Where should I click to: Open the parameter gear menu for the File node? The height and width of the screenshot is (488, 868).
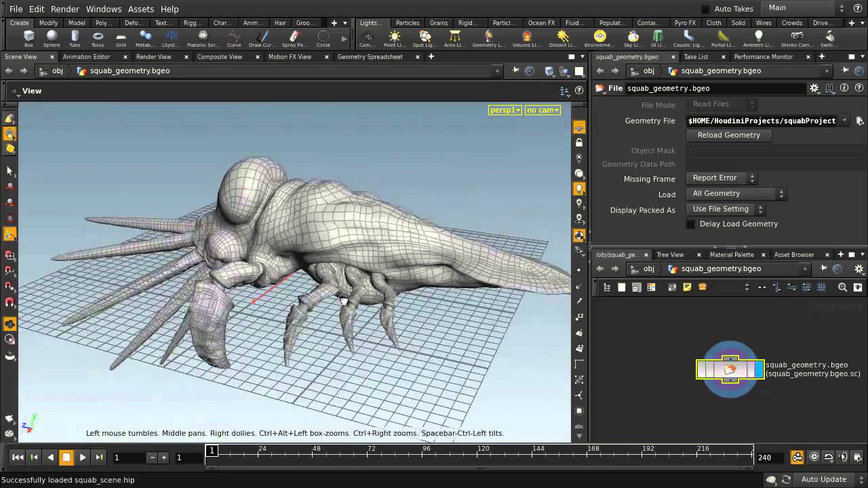[814, 88]
